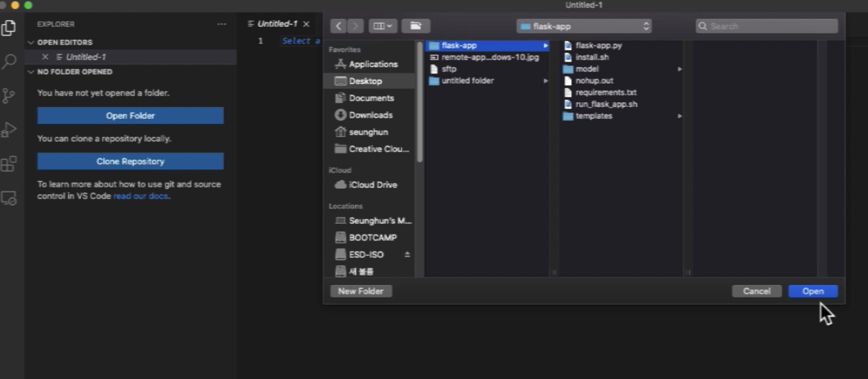Close Untitled-1 in Open Editors list
The width and height of the screenshot is (868, 379).
pos(45,57)
